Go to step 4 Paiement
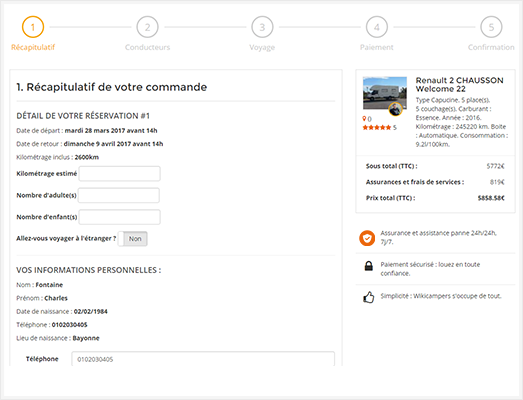 [x=377, y=27]
